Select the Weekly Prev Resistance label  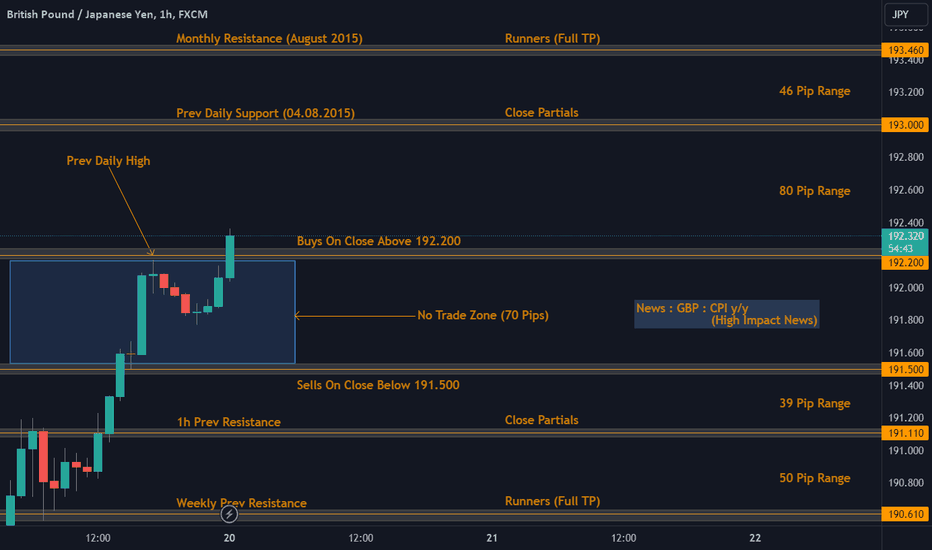coord(241,503)
